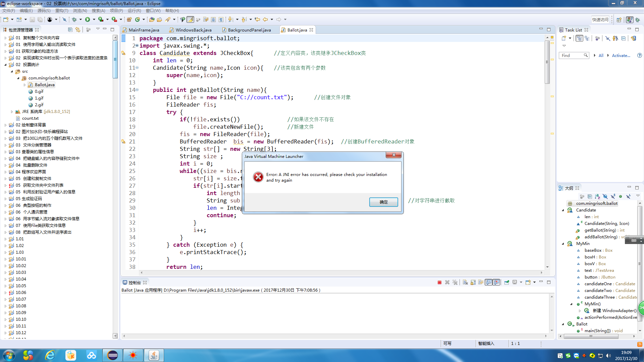This screenshot has height=362, width=644.
Task: Click Collapse All in Package Explorer
Action: click(x=70, y=29)
